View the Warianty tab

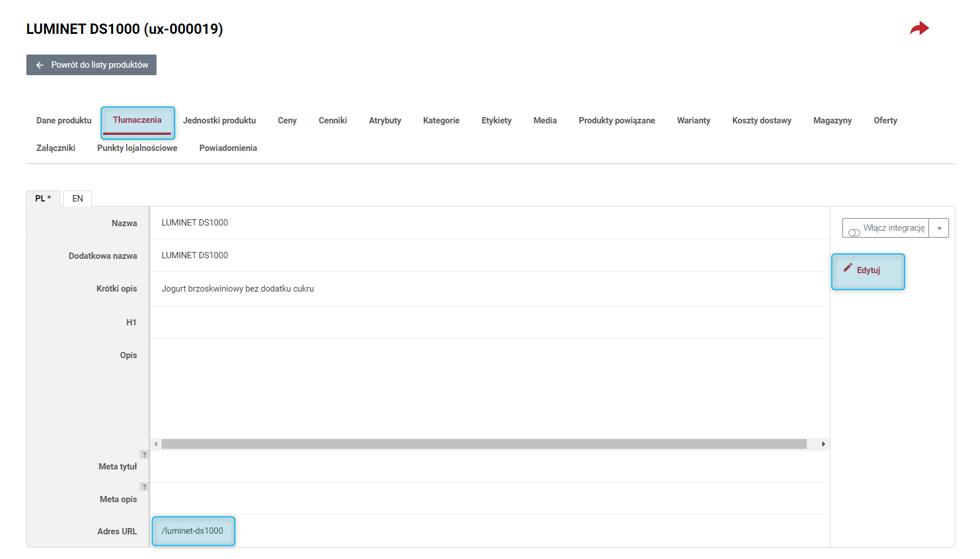[x=694, y=121]
